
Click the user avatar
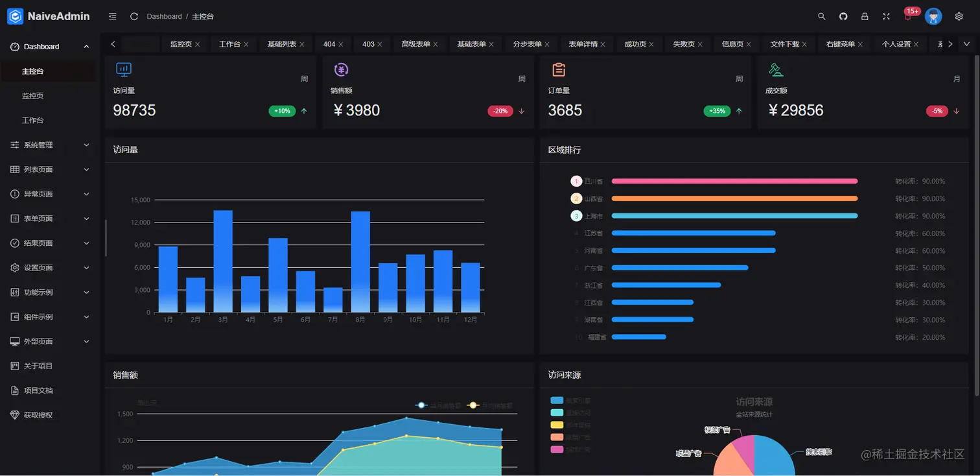933,16
